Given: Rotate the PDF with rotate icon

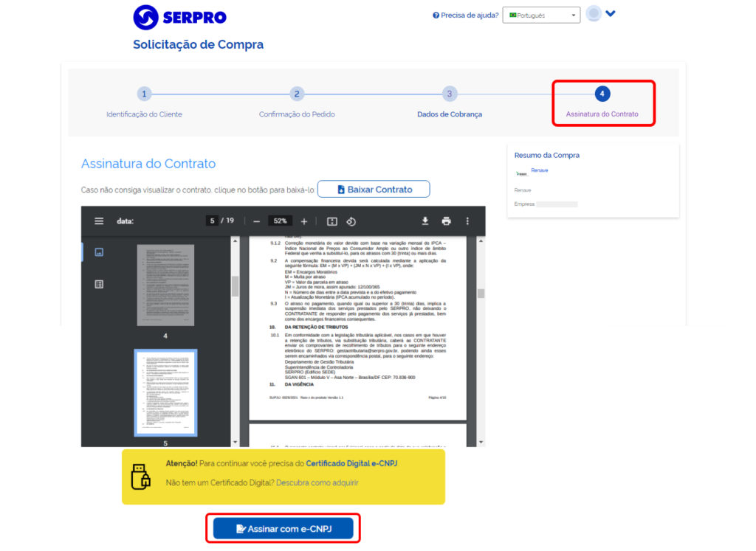Looking at the screenshot, I should 351,221.
